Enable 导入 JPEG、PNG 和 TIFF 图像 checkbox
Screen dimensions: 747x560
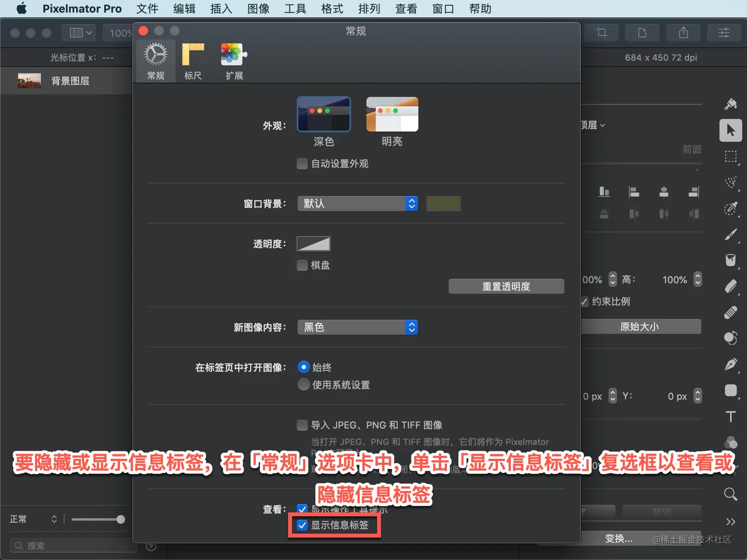tap(302, 425)
